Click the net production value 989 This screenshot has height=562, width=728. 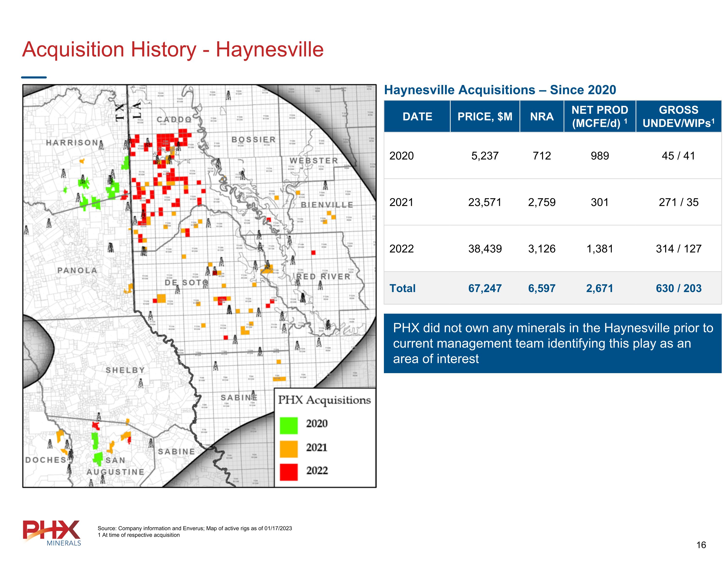point(600,156)
